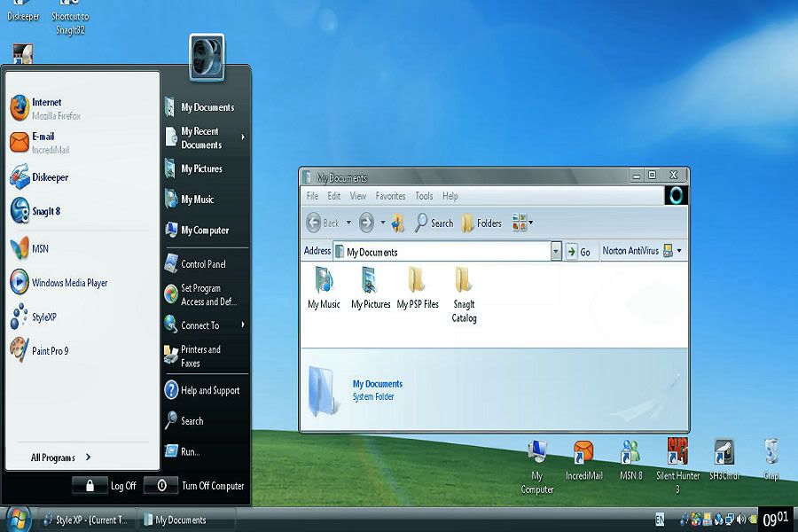Select the Shortcut to SnagIt32 desktop icon
This screenshot has height=532, width=798.
click(70, 19)
